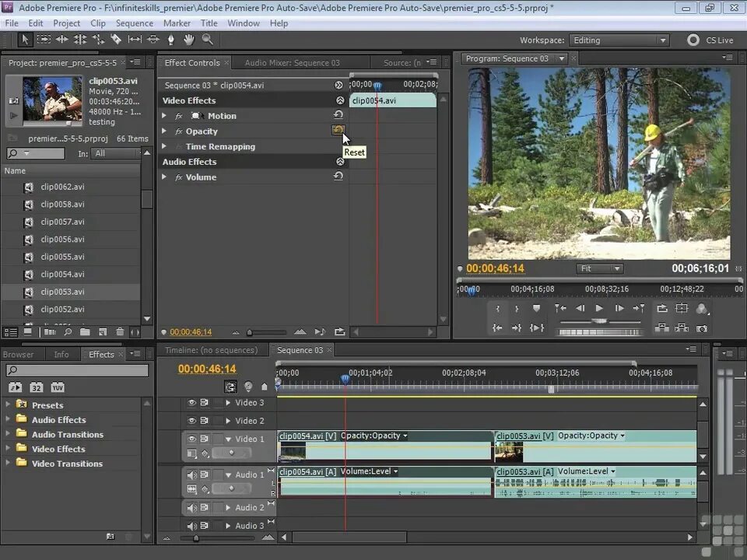This screenshot has width=747, height=560.
Task: Open the Sequence menu
Action: coord(135,23)
